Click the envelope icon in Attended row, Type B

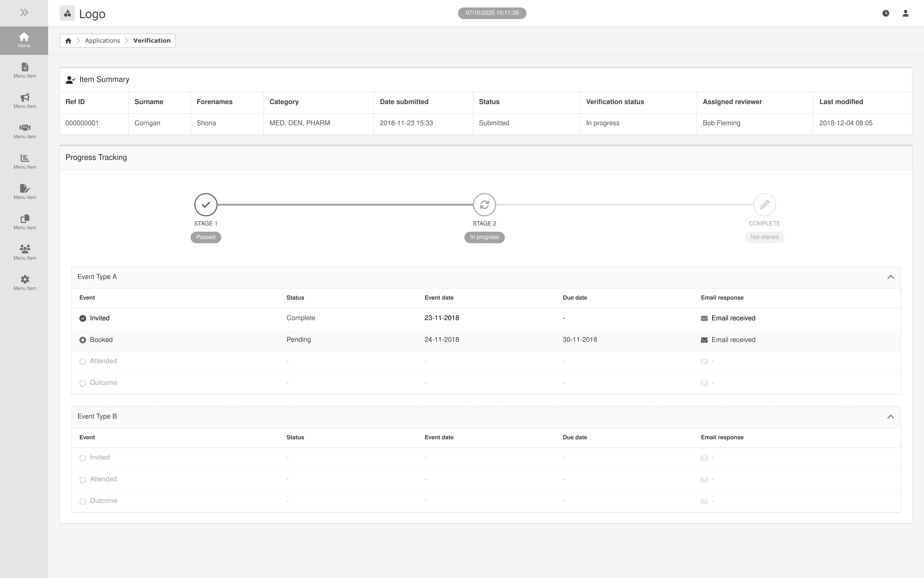coord(704,480)
